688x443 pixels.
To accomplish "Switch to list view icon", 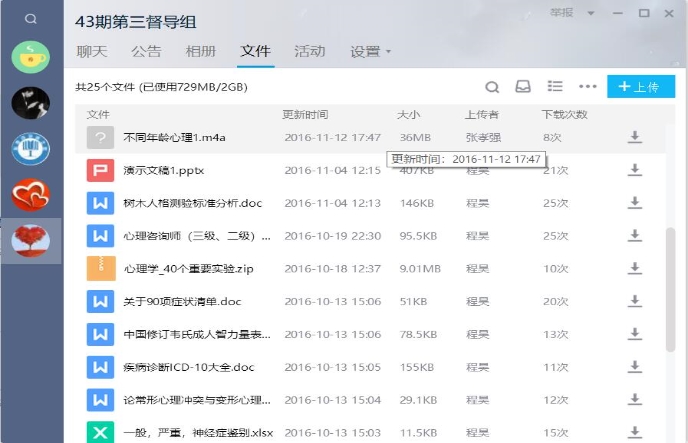I will coord(555,87).
